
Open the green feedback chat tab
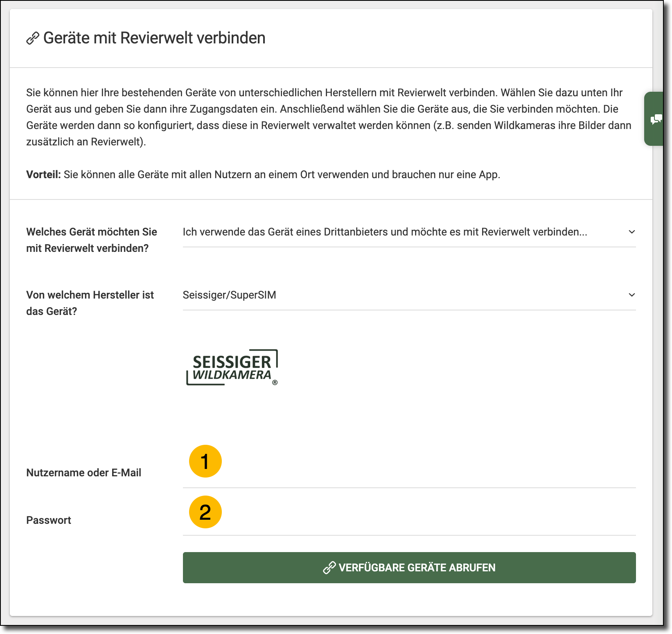tap(656, 119)
